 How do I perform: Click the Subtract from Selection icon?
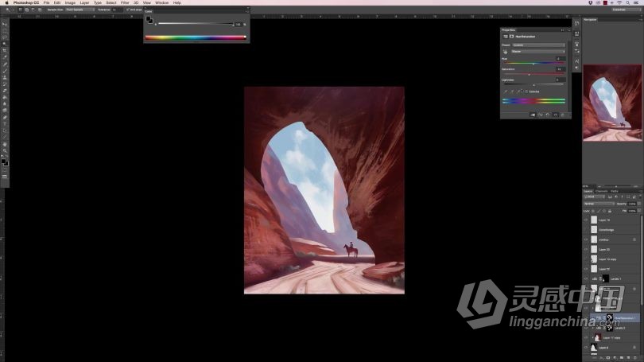[x=33, y=9]
